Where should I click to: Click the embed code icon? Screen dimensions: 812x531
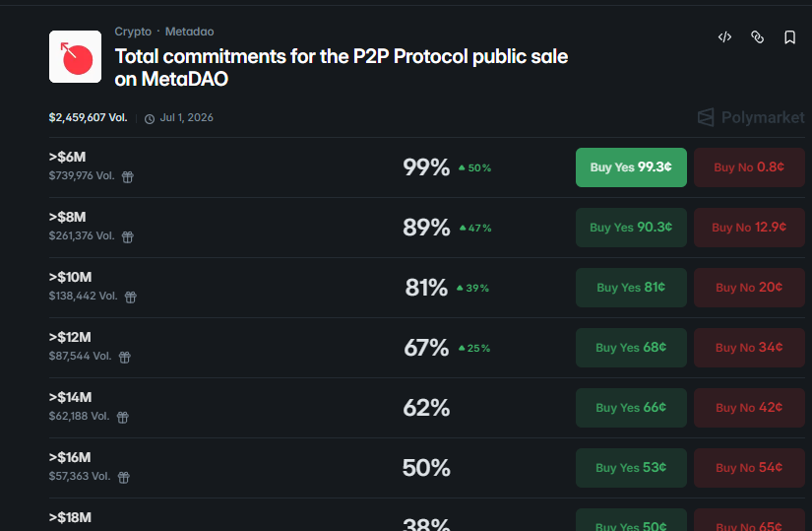click(x=724, y=37)
